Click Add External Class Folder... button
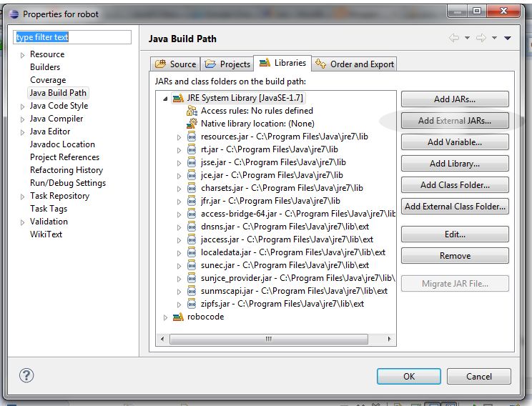Image resolution: width=532 pixels, height=406 pixels. (x=455, y=207)
